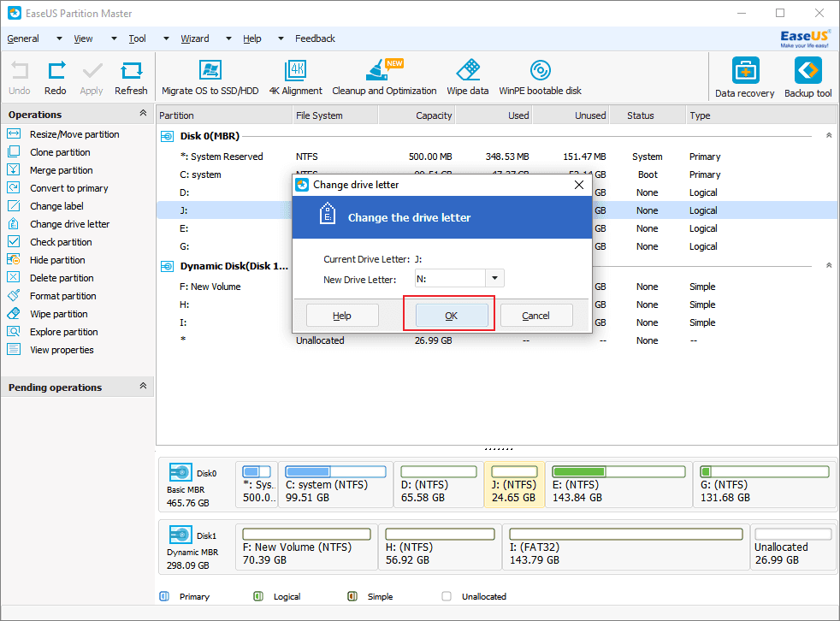
Task: Choose Clone partition operation
Action: click(x=49, y=152)
